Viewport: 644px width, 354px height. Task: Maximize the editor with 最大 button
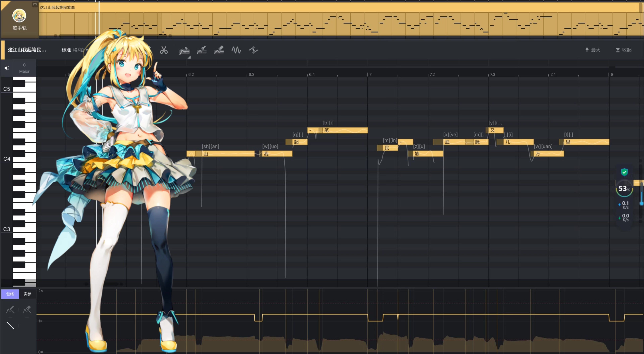coord(593,50)
